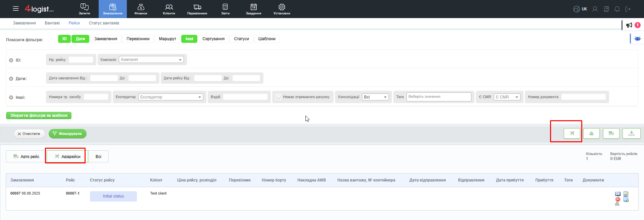Toggle the Перевізники filter group
This screenshot has height=220, width=644.
138,39
